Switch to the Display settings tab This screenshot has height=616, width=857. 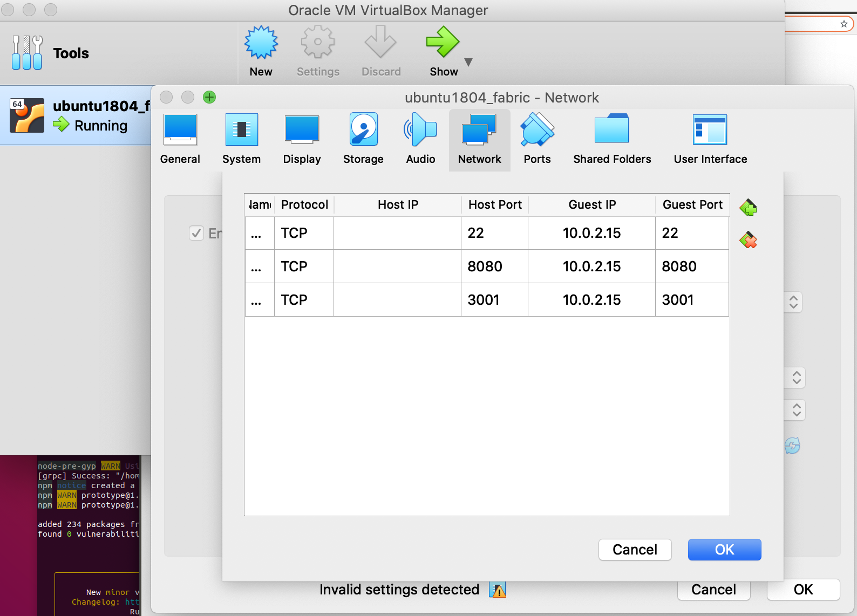point(302,139)
